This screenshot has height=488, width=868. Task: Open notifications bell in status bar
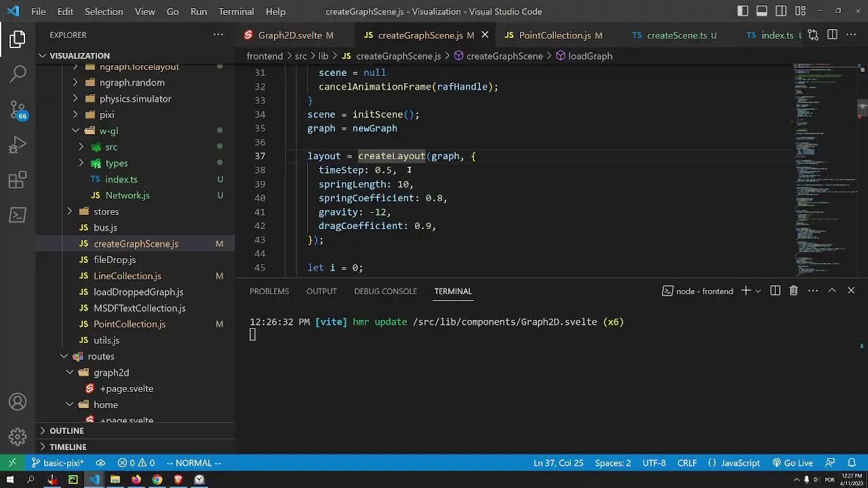click(x=852, y=463)
